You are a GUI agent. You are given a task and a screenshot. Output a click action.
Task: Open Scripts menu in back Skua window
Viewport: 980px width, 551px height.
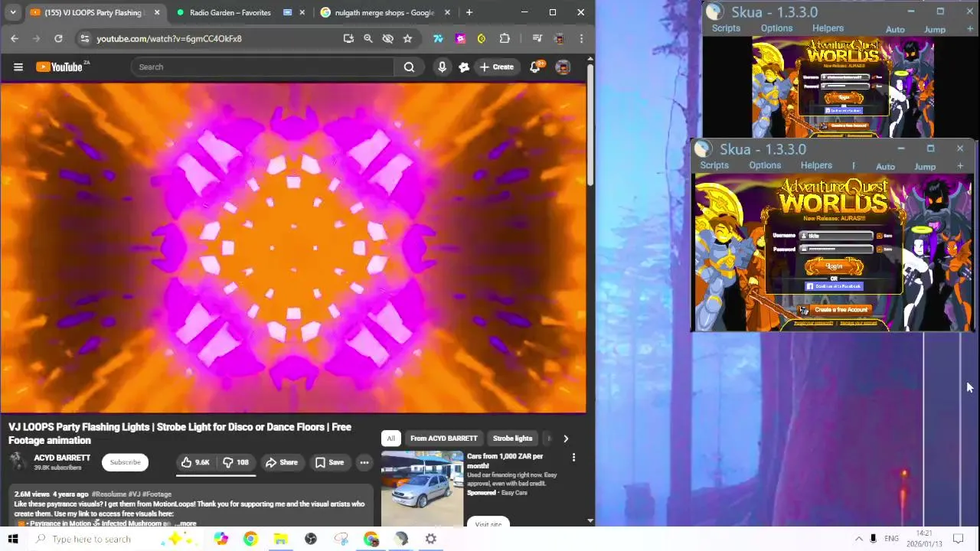[726, 28]
